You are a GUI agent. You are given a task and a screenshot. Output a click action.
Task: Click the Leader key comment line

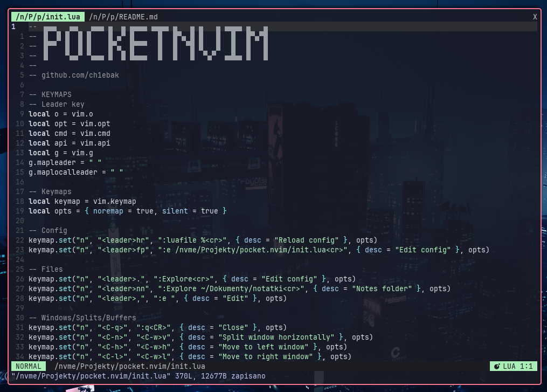[x=57, y=105]
